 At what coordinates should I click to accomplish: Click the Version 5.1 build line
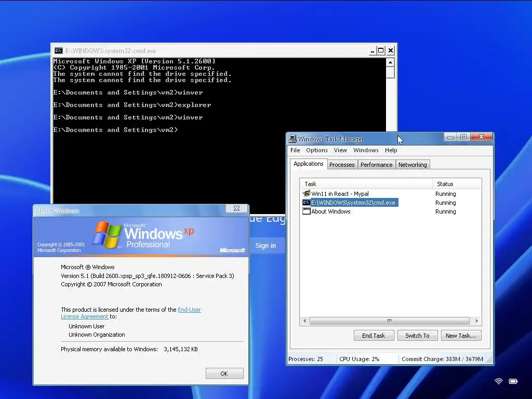(x=148, y=276)
